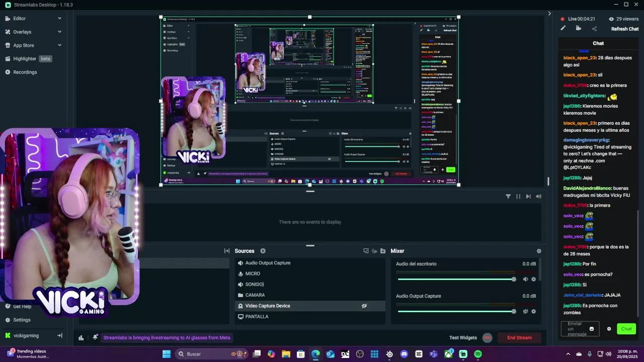This screenshot has height=362, width=644.
Task: Toggle visibility of Video Capture Device
Action: [x=364, y=306]
